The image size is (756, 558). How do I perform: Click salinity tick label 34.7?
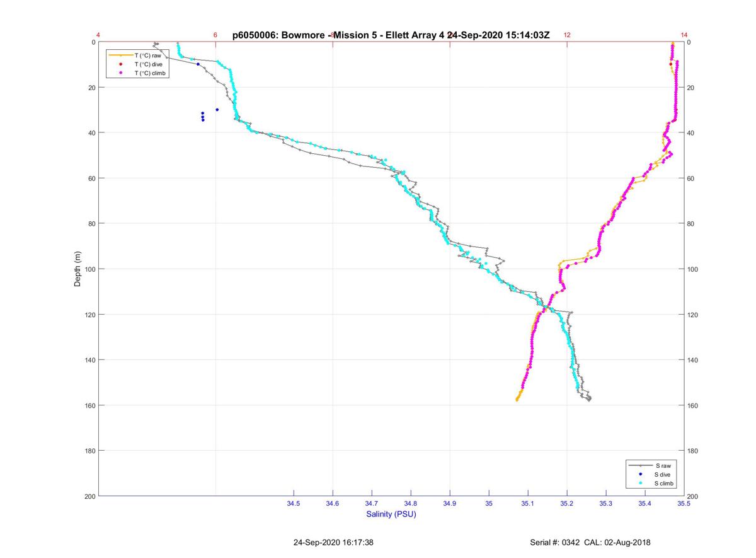coord(372,504)
